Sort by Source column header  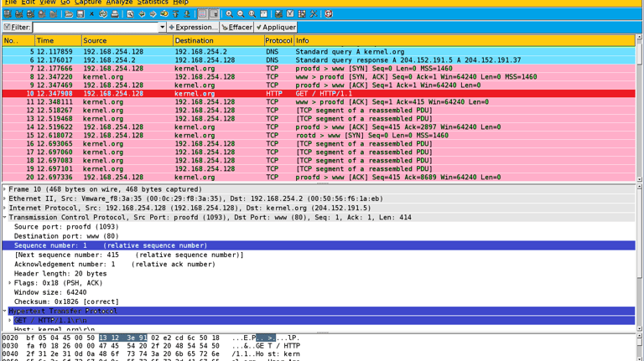click(127, 40)
